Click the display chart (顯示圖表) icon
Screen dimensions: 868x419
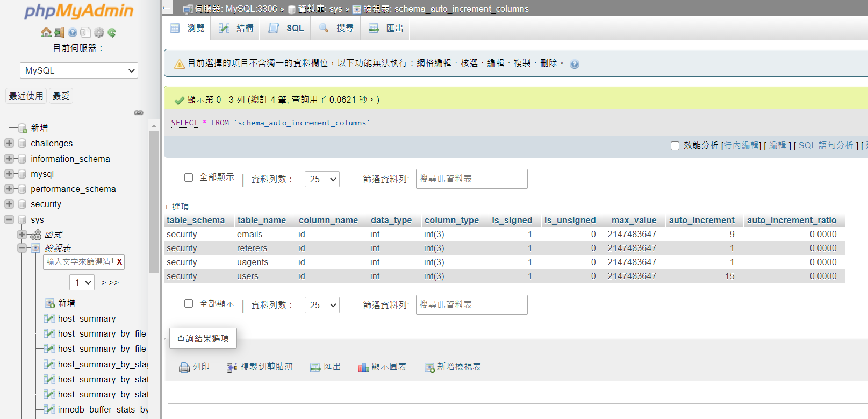pos(364,367)
